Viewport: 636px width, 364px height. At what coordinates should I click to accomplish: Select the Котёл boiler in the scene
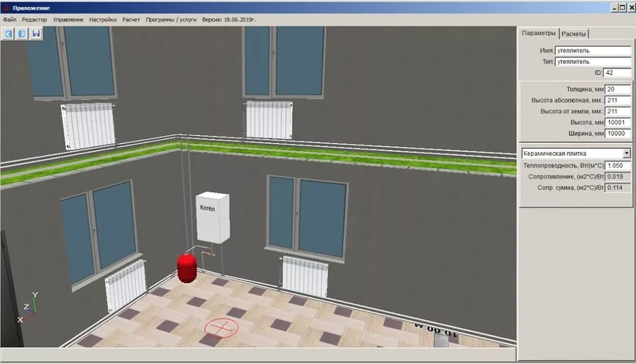pyautogui.click(x=213, y=215)
